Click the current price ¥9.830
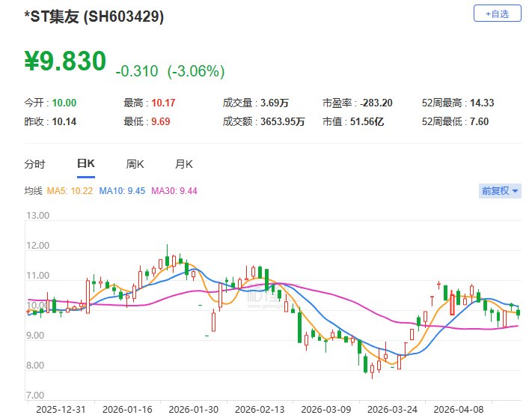Screen dimensions: 532x418 pyautogui.click(x=65, y=61)
